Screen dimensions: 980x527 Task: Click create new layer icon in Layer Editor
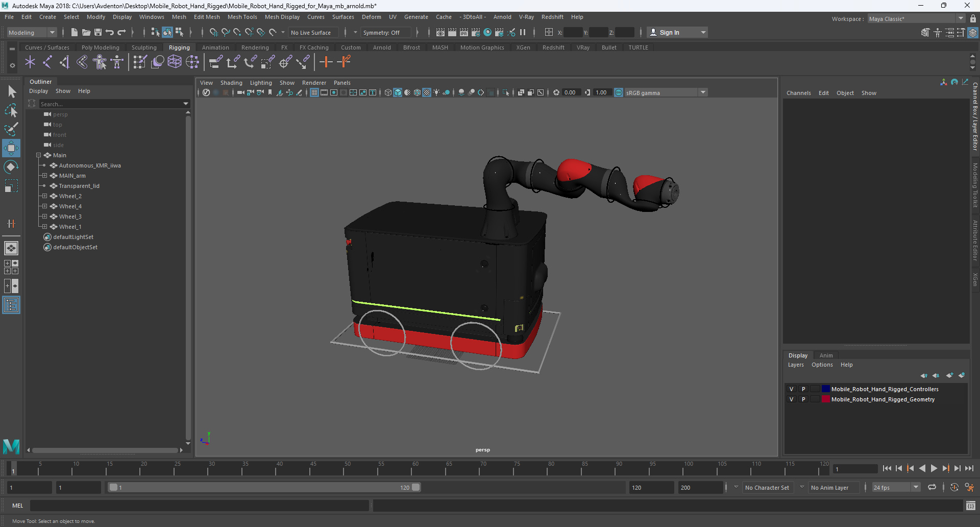949,375
